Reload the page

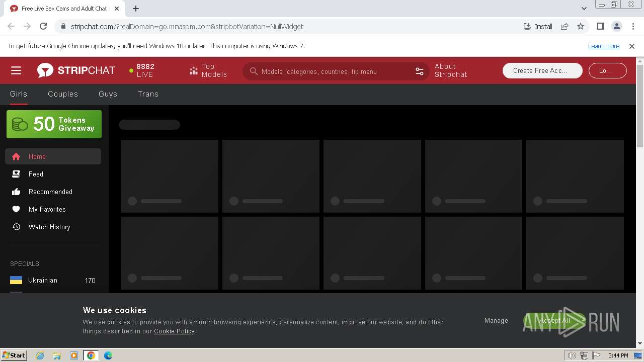tap(43, 27)
